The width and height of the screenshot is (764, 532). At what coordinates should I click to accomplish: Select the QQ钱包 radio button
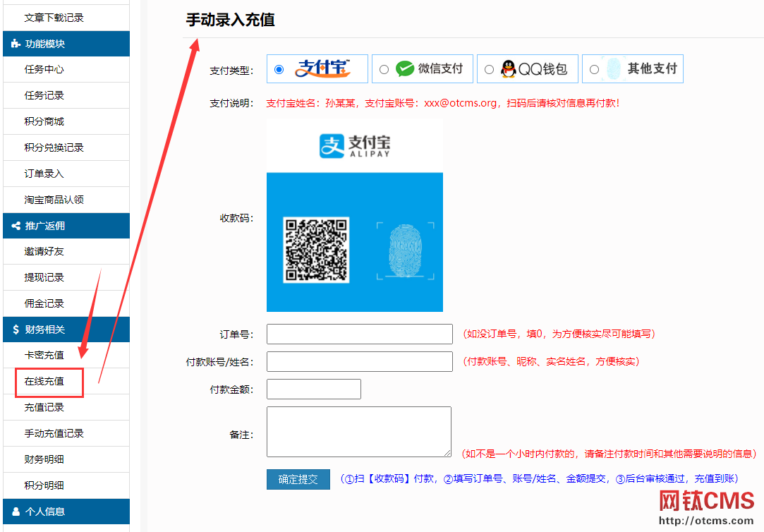coord(489,69)
